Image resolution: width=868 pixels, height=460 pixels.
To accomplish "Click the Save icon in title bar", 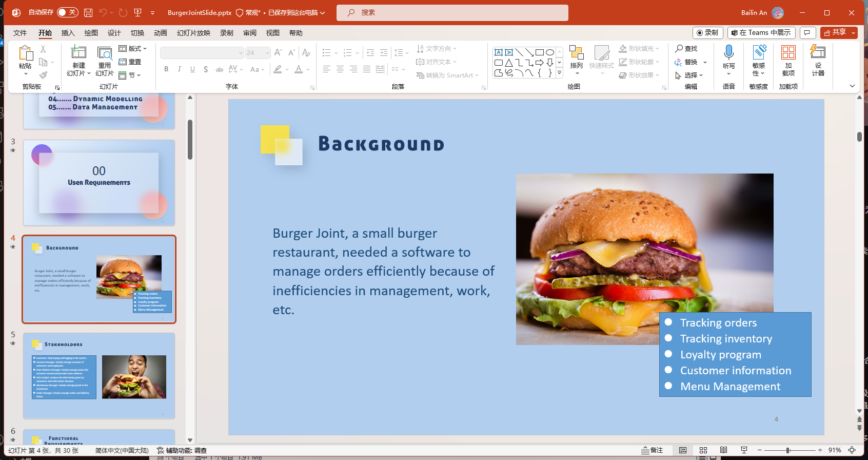I will tap(88, 12).
